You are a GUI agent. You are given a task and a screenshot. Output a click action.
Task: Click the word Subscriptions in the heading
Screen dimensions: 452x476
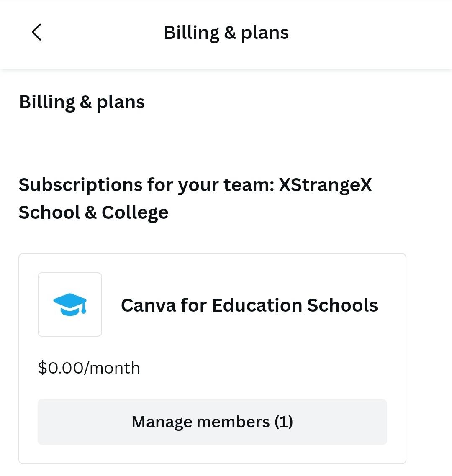click(x=80, y=185)
